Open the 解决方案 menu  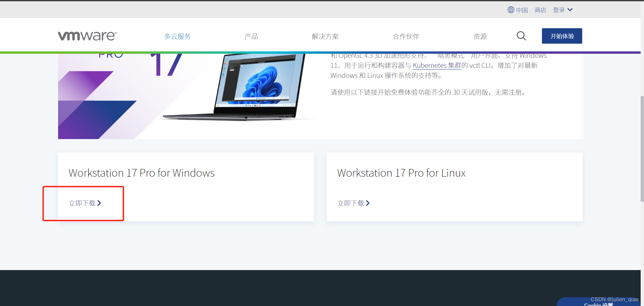[325, 36]
